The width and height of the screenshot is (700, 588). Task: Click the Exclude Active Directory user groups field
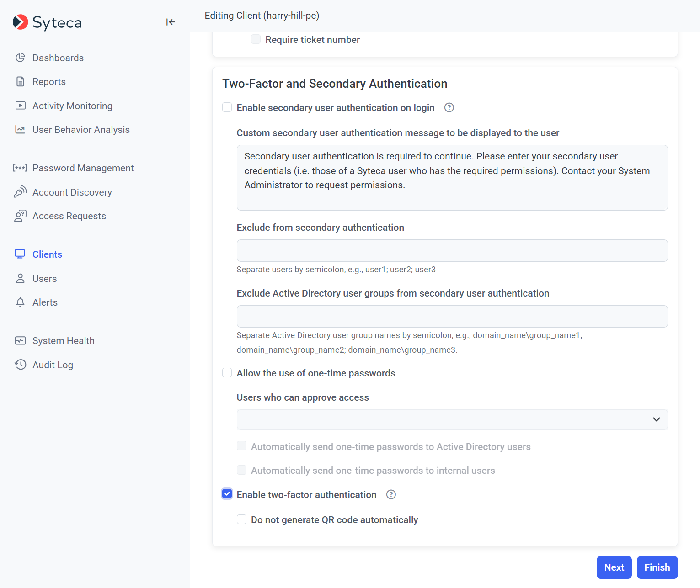pyautogui.click(x=452, y=317)
